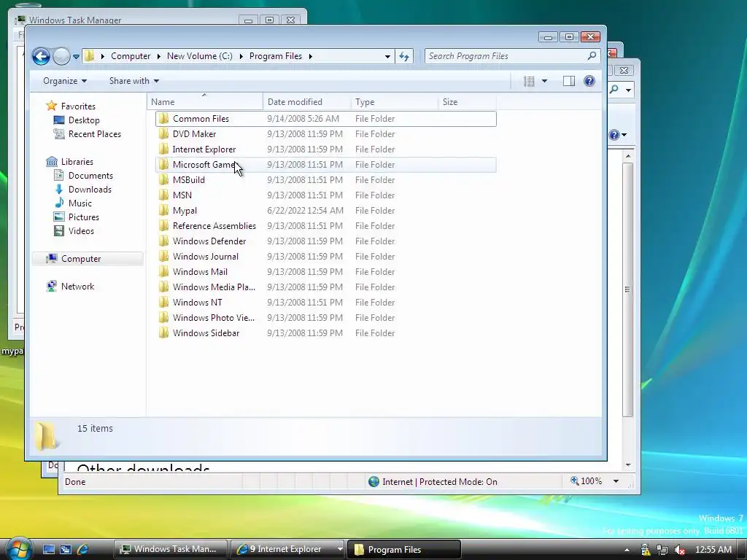Screen dimensions: 747x560
Task: Switch to Windows Task Manager taskbar button
Action: [171, 549]
